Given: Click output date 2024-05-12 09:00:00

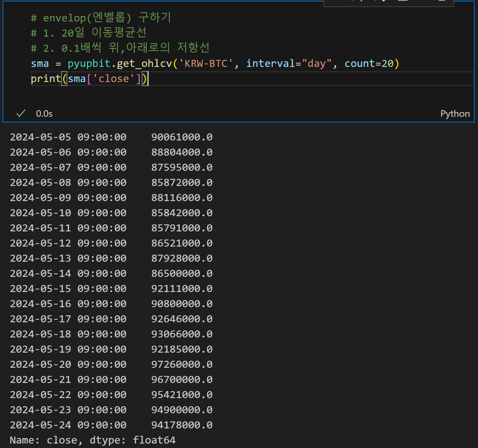Looking at the screenshot, I should pos(68,243).
